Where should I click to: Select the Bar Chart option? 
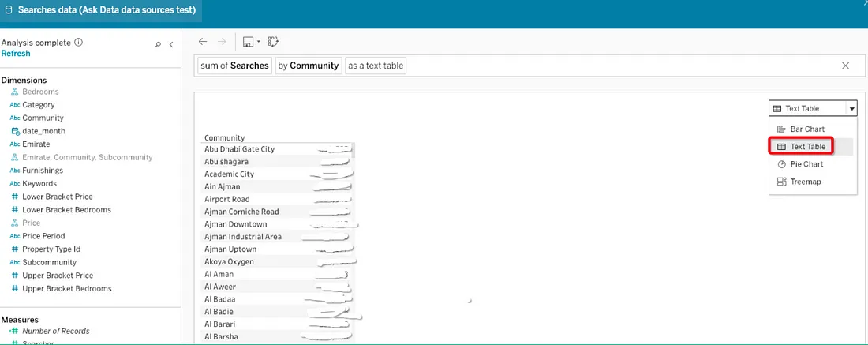[806, 129]
